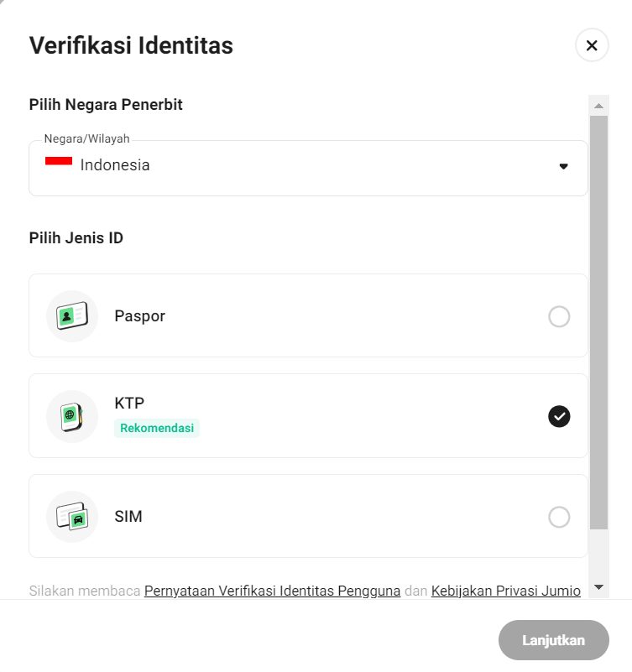Select the Paspor radio button
Viewport: 632px width, 672px height.
tap(559, 316)
